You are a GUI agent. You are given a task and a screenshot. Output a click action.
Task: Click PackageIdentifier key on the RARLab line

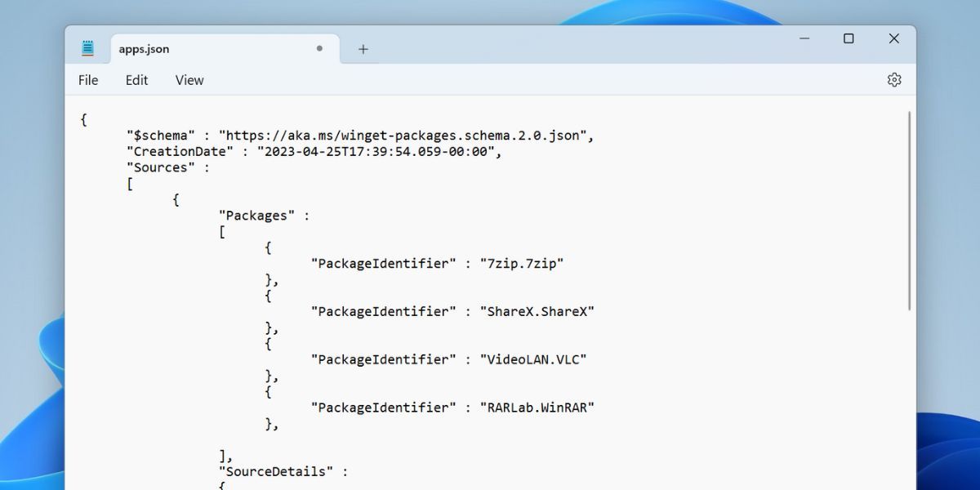coord(384,407)
